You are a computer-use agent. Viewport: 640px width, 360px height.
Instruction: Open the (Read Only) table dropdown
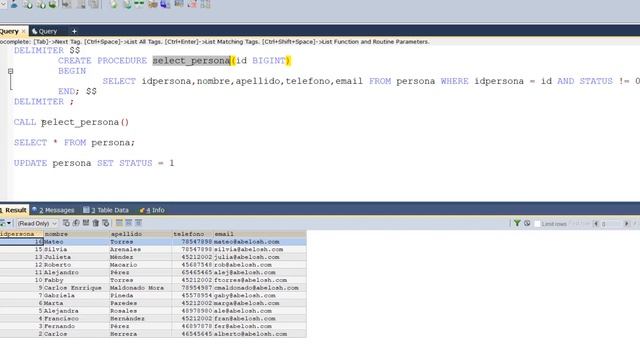pos(37,223)
